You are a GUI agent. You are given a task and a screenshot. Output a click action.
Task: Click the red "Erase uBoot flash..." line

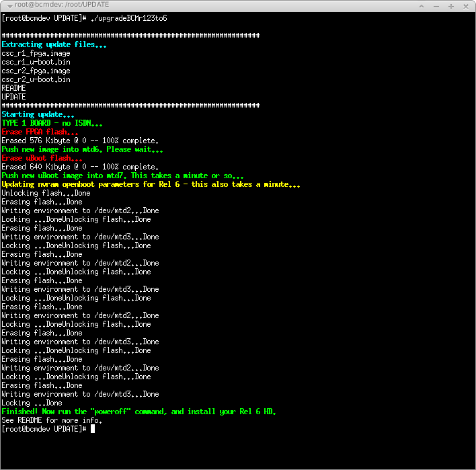(x=42, y=158)
